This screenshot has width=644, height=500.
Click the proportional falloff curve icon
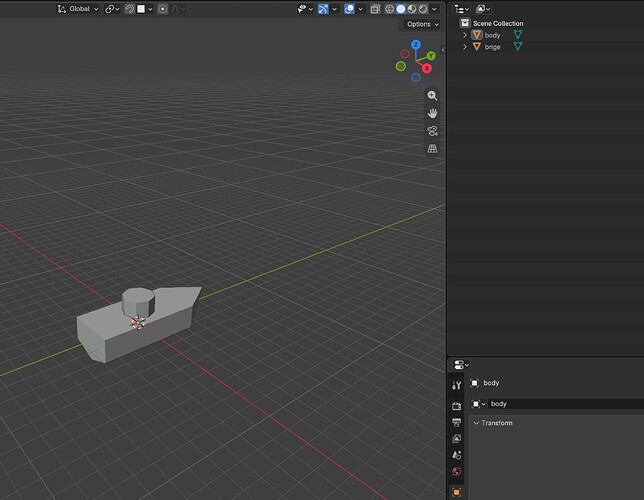(x=177, y=9)
